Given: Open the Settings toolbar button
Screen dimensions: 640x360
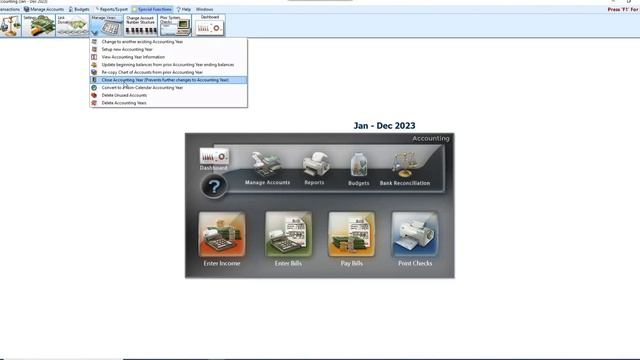Looking at the screenshot, I should (39, 26).
